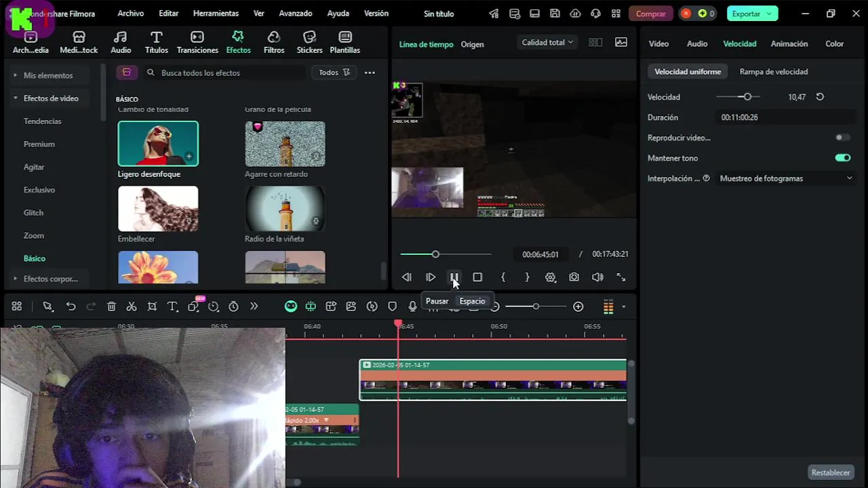Expand more timeline tools double chevron
This screenshot has height=488, width=868.
tap(254, 307)
